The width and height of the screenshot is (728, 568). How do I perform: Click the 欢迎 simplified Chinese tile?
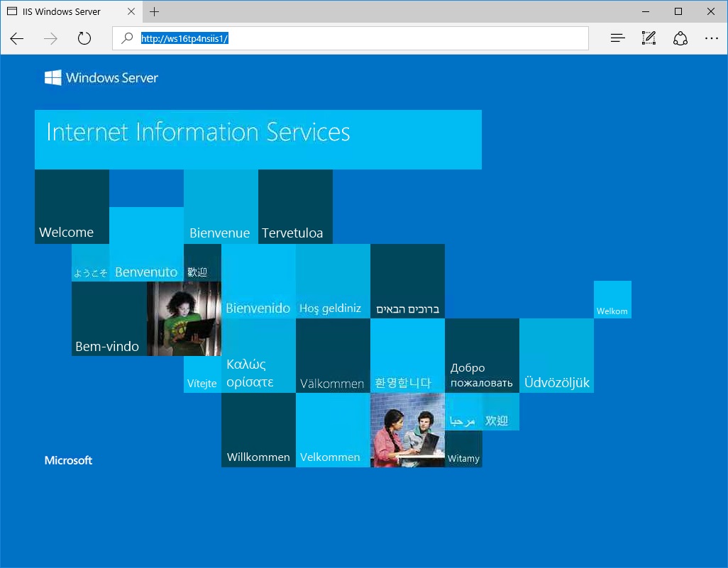pyautogui.click(x=500, y=411)
